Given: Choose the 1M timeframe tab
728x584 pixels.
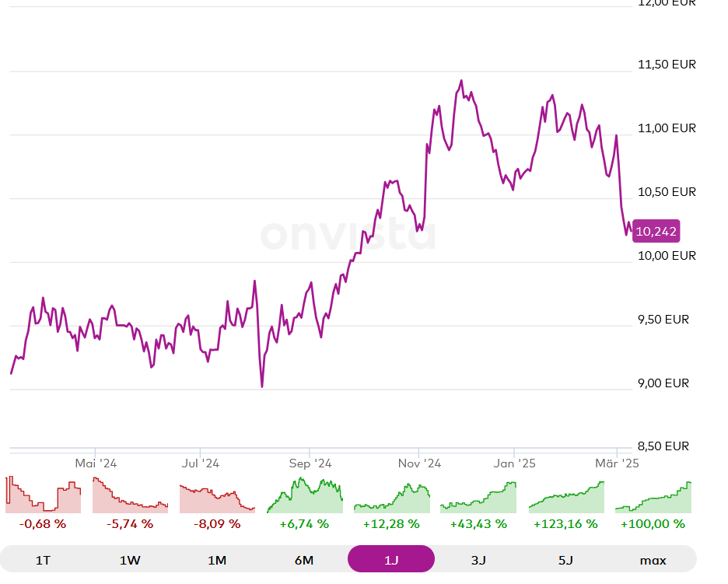Looking at the screenshot, I should pos(217,560).
